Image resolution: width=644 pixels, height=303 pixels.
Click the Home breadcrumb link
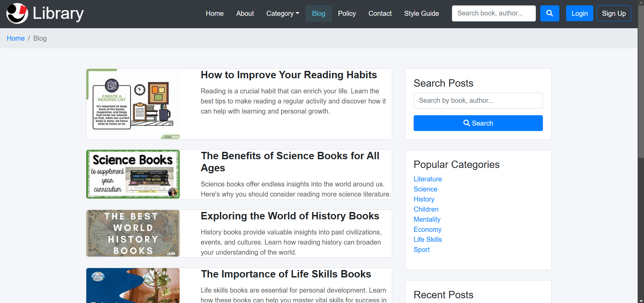(16, 38)
